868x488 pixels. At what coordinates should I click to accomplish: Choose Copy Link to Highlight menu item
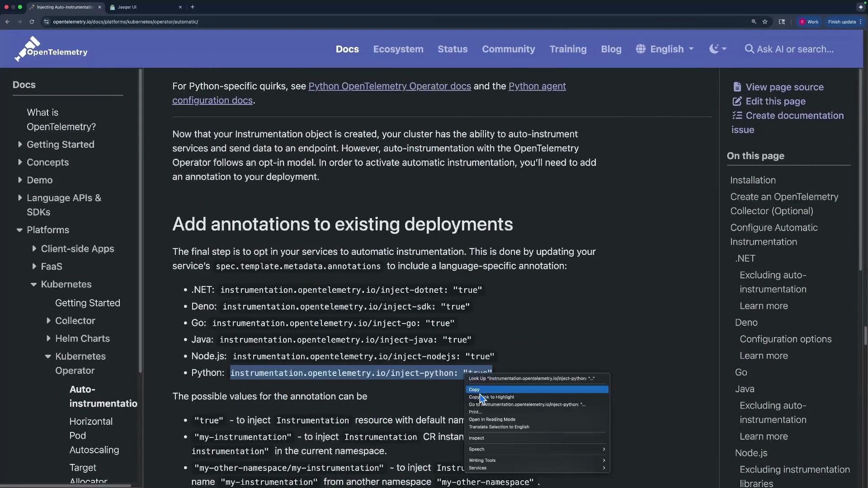coord(537,397)
